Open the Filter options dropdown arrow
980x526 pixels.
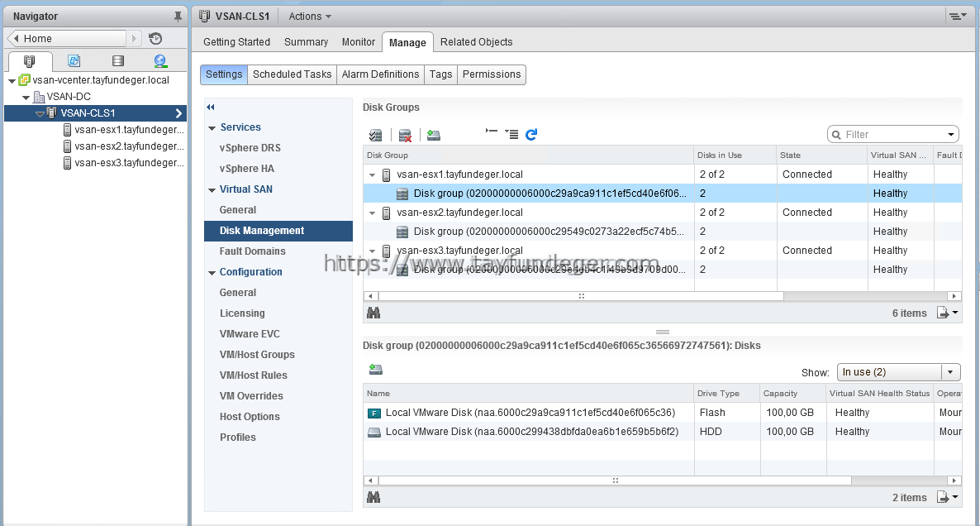coord(950,135)
